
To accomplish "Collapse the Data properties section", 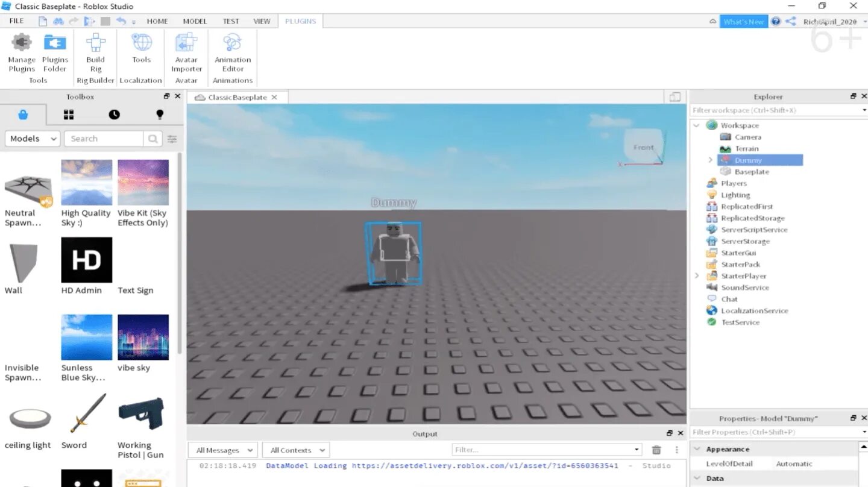I will point(697,478).
